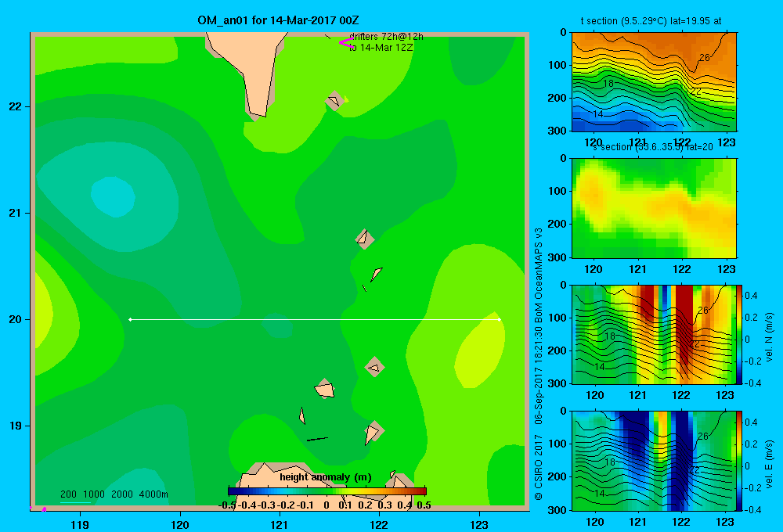This screenshot has width=783, height=532.
Task: Click longitude label "119" under main map
Action: tap(80, 524)
